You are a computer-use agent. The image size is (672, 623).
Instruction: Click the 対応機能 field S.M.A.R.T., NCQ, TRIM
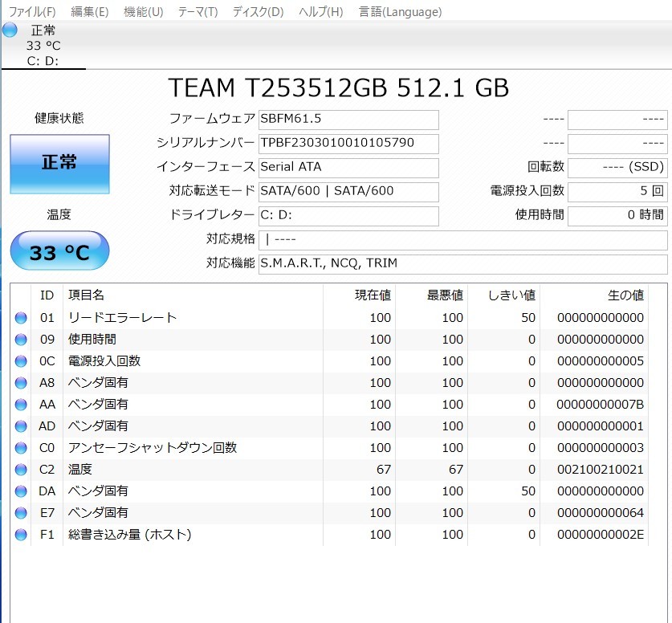(463, 264)
